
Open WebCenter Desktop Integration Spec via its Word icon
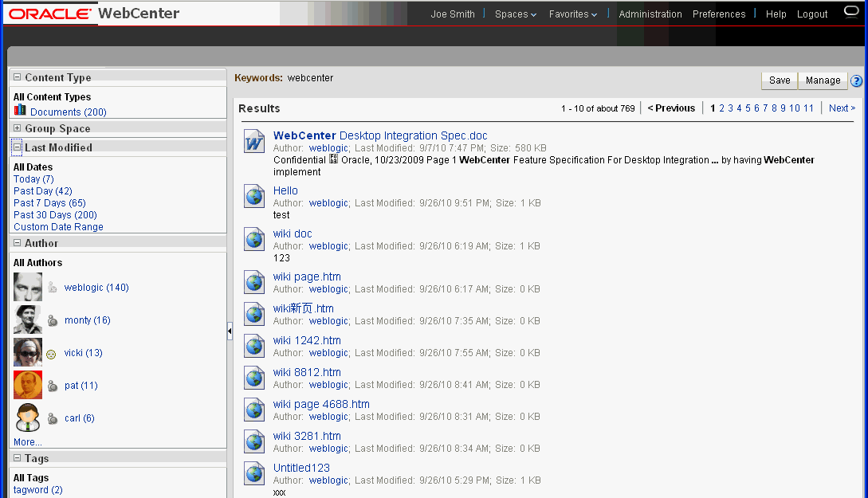coord(253,142)
